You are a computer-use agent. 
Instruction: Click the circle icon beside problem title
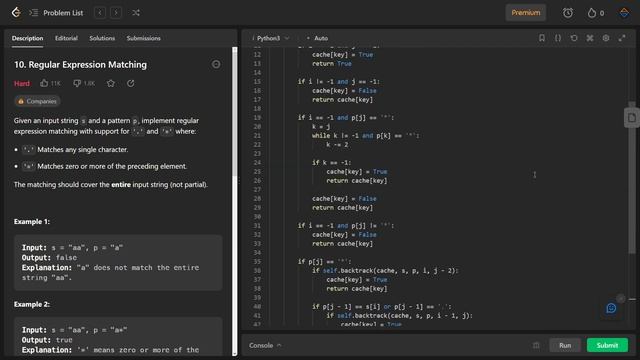tap(216, 64)
